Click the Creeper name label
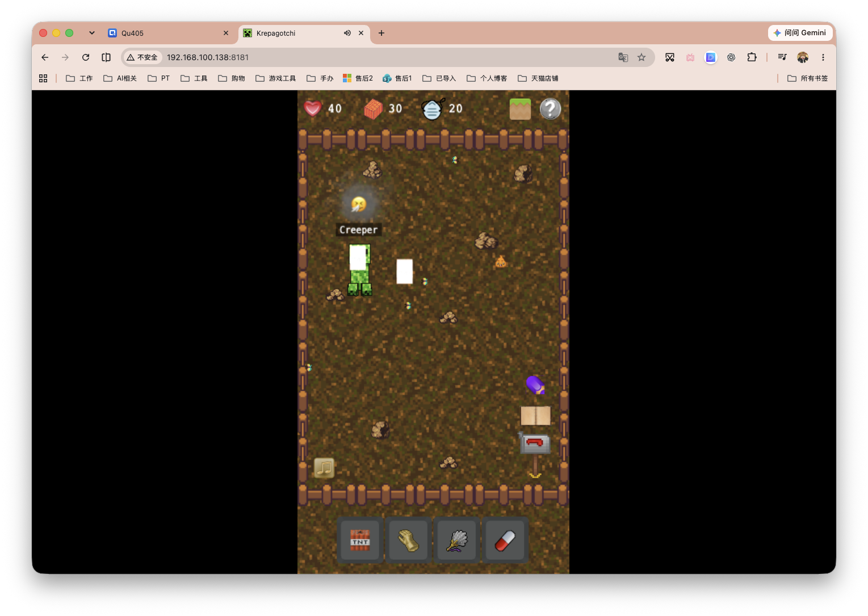Image resolution: width=868 pixels, height=616 pixels. [358, 230]
